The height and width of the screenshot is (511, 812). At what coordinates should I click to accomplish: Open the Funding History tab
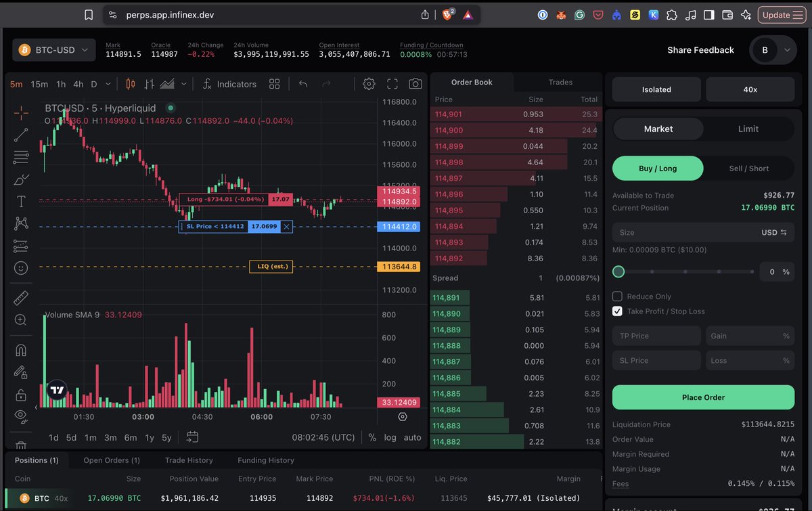[266, 460]
